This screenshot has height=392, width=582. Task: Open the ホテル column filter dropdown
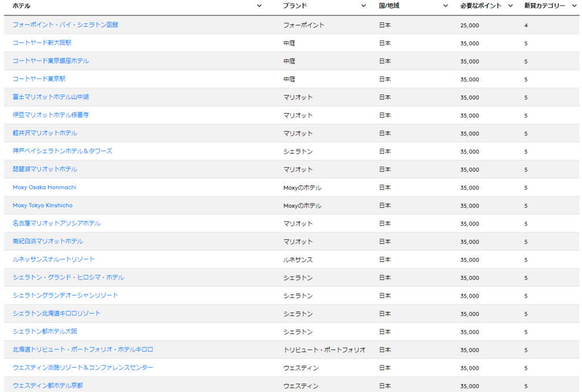(x=260, y=6)
